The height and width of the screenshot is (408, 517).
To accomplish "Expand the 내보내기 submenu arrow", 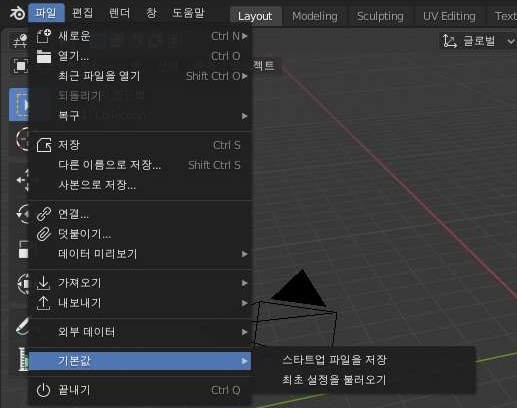I will click(x=245, y=303).
